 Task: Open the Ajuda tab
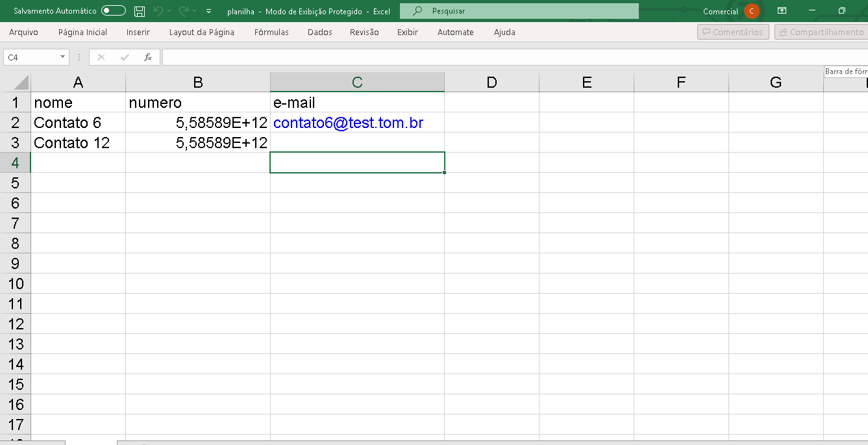tap(504, 32)
